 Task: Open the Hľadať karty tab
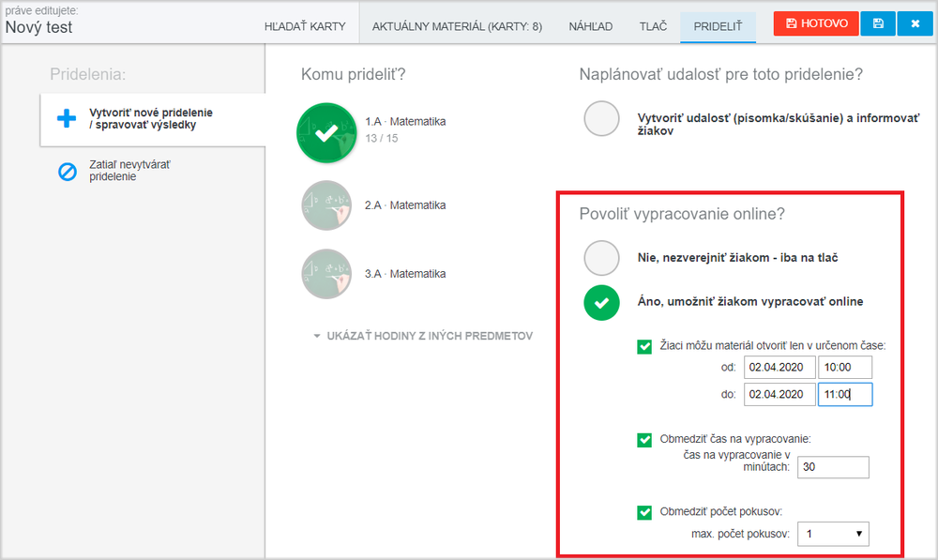pyautogui.click(x=305, y=26)
